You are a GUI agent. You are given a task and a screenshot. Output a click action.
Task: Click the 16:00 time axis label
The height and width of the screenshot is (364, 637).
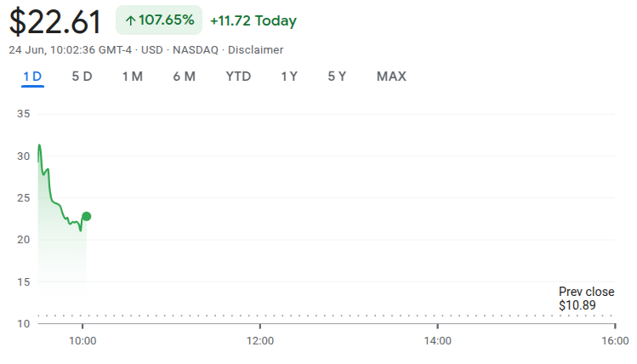615,340
